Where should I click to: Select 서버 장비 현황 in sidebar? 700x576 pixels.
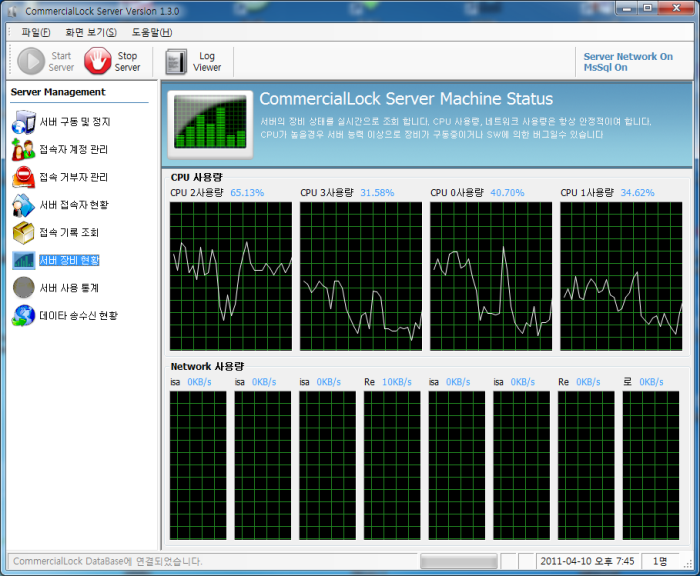coord(69,260)
